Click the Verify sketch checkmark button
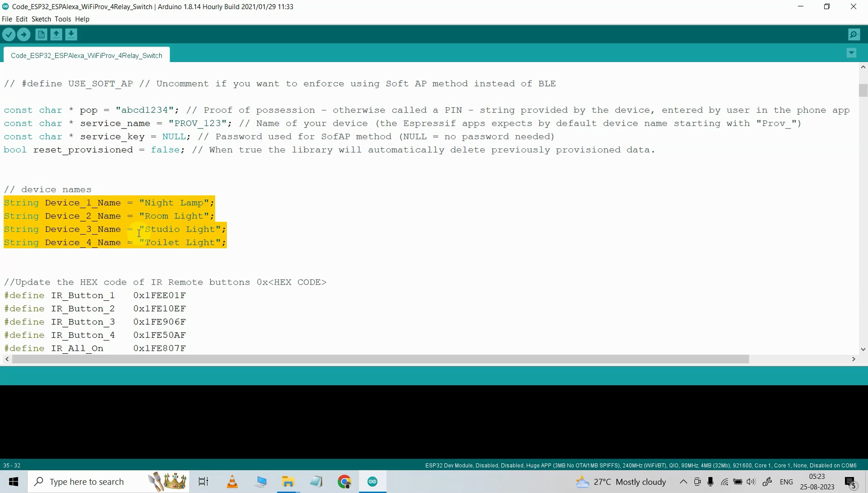Image resolution: width=868 pixels, height=493 pixels. tap(9, 34)
